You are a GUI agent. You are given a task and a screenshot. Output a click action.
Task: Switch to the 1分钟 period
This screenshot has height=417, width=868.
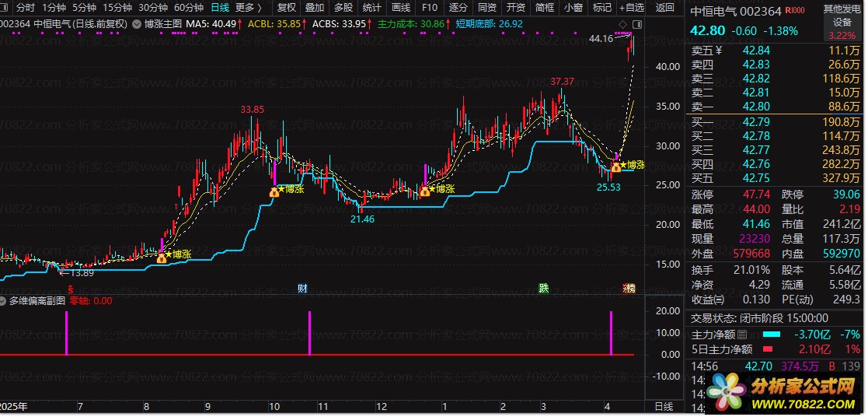54,8
